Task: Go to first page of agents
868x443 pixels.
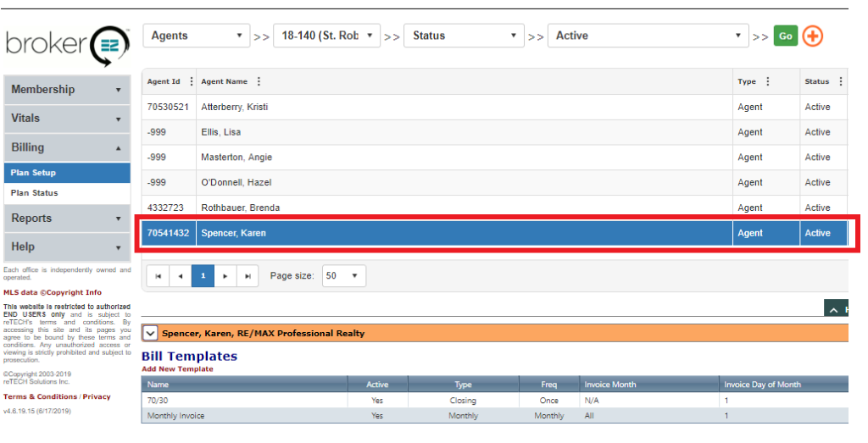Action: coord(158,276)
